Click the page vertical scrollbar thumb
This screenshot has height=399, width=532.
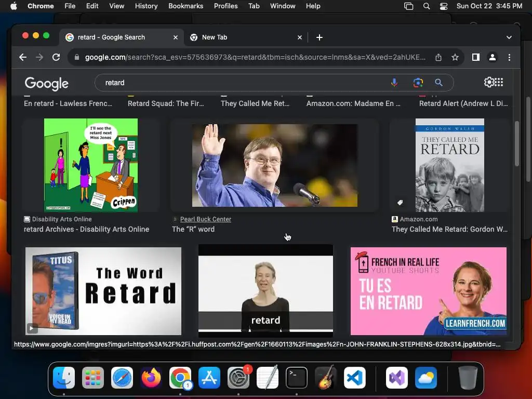[517, 143]
